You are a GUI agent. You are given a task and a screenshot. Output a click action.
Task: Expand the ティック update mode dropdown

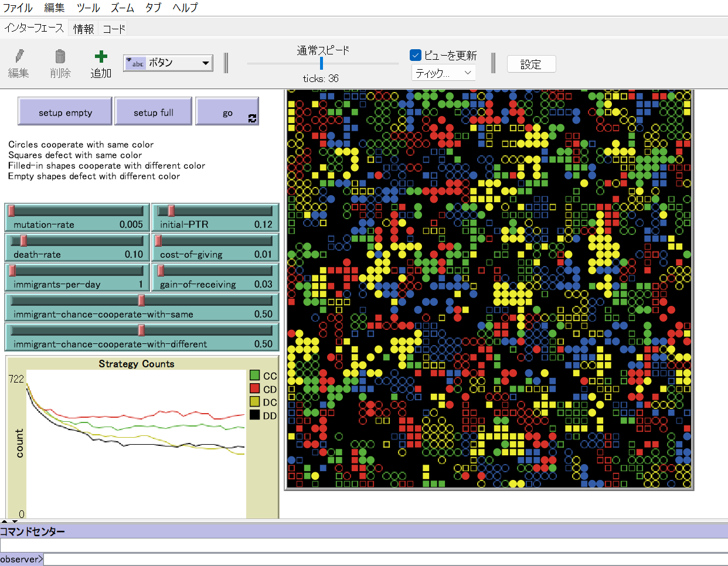(x=443, y=73)
